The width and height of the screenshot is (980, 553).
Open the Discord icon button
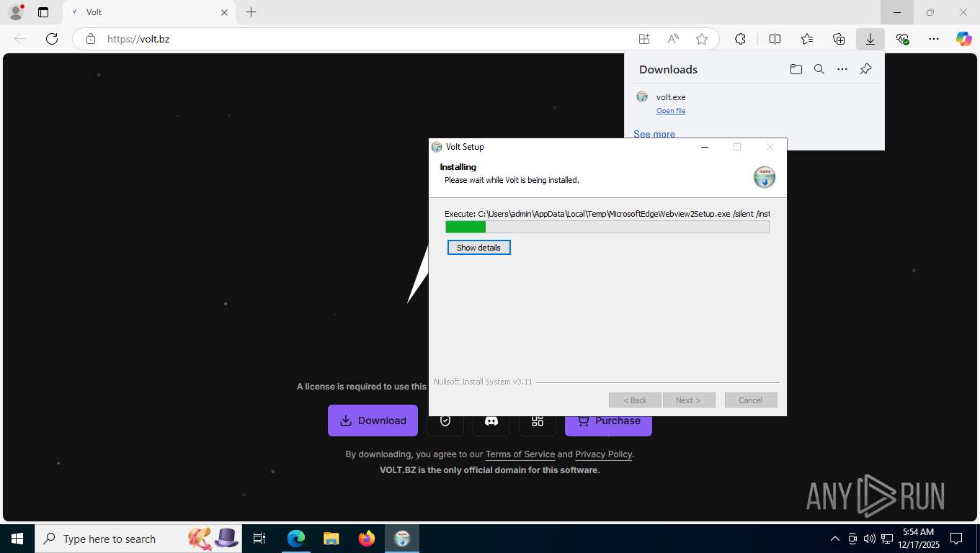pos(491,421)
